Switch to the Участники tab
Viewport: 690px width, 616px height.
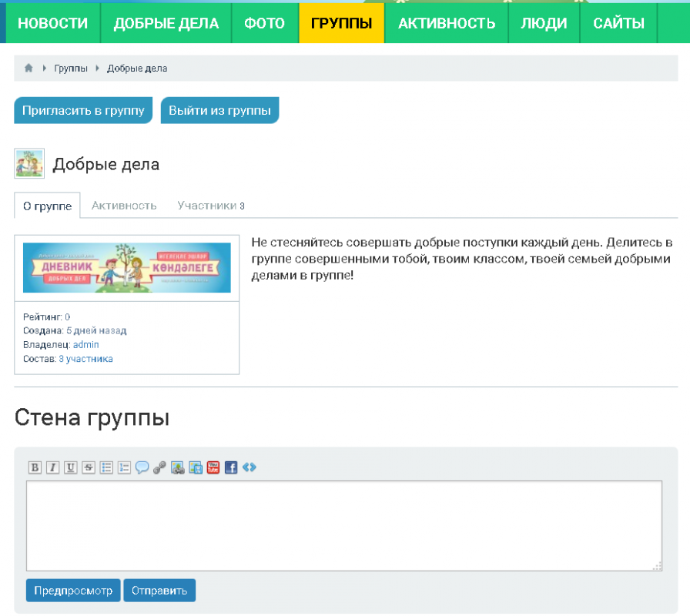click(x=210, y=206)
